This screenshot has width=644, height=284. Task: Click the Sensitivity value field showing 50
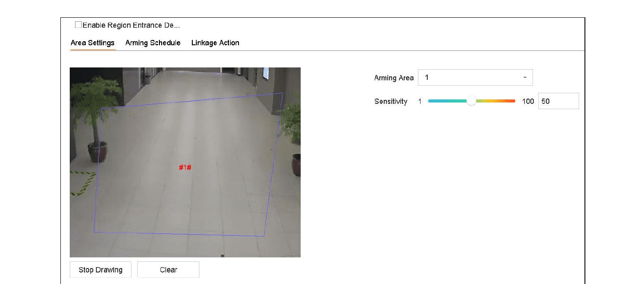[558, 101]
